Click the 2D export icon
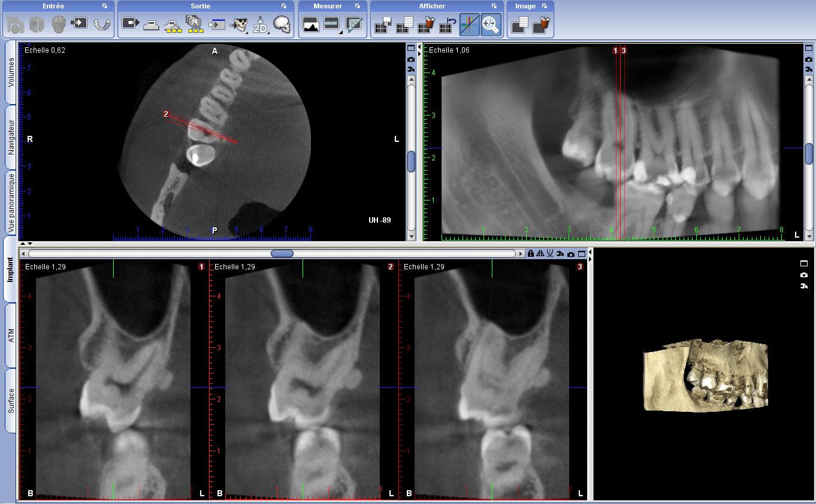 (260, 25)
